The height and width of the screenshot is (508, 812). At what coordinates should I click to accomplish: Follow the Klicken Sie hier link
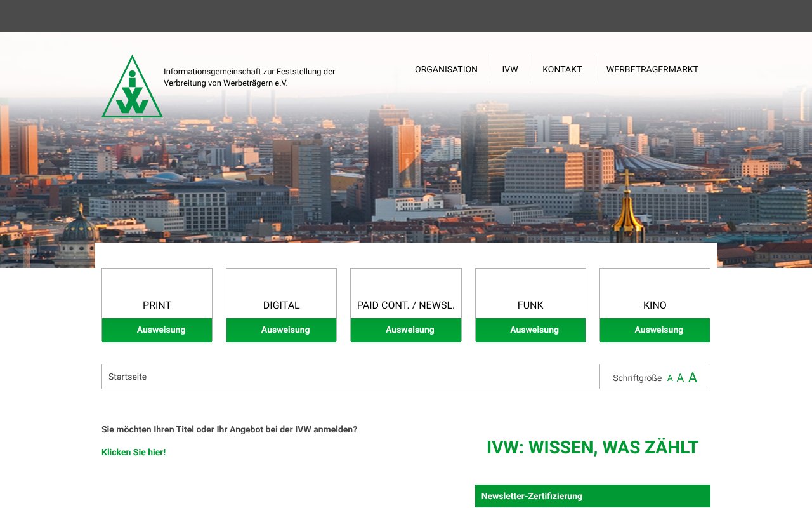tap(133, 452)
